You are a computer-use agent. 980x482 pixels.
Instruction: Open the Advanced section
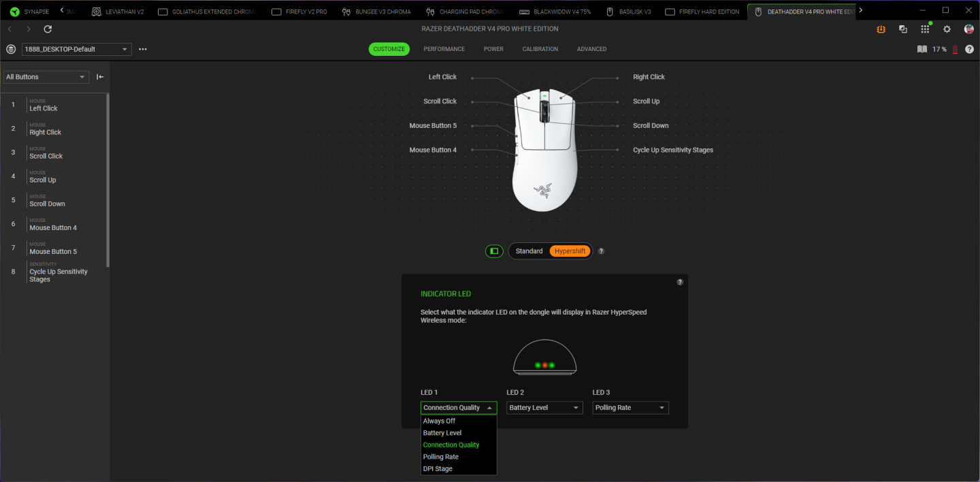click(591, 49)
